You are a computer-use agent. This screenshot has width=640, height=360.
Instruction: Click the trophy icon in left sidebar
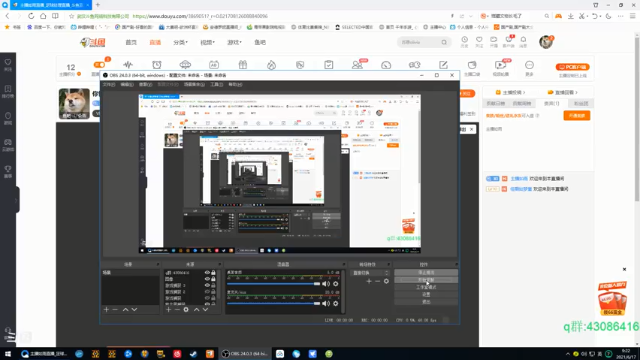click(x=8, y=169)
